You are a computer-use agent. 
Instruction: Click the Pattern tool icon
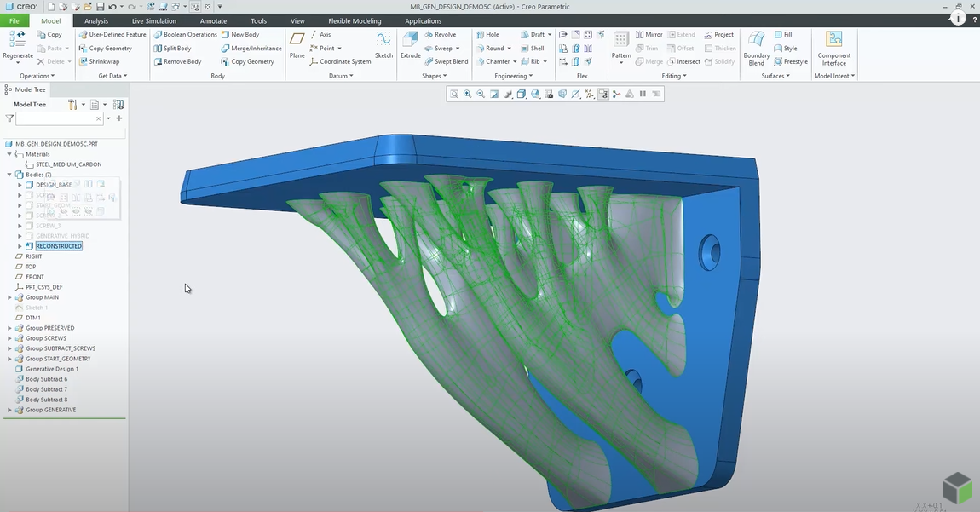(x=620, y=40)
